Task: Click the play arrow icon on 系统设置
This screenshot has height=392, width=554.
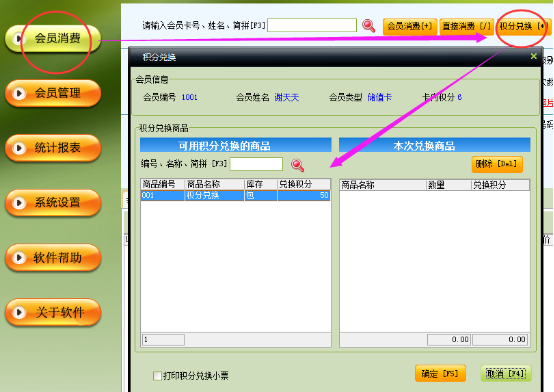Action: [19, 203]
